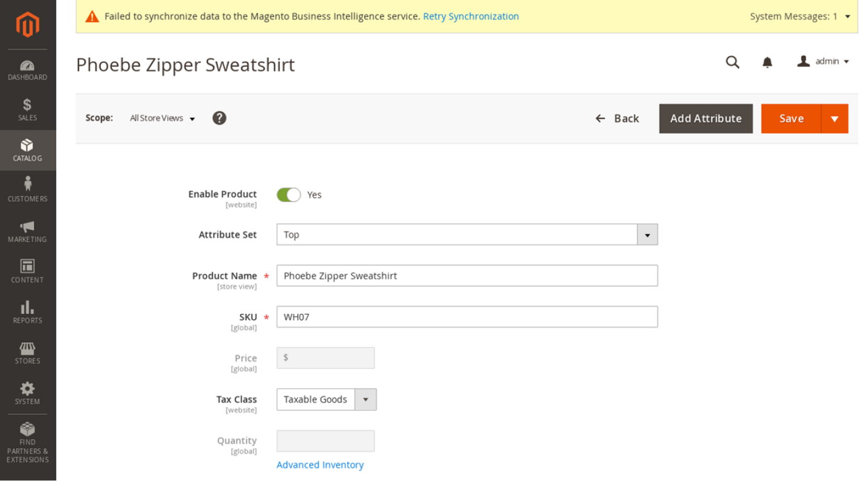Click the Add Attribute button

pos(706,119)
